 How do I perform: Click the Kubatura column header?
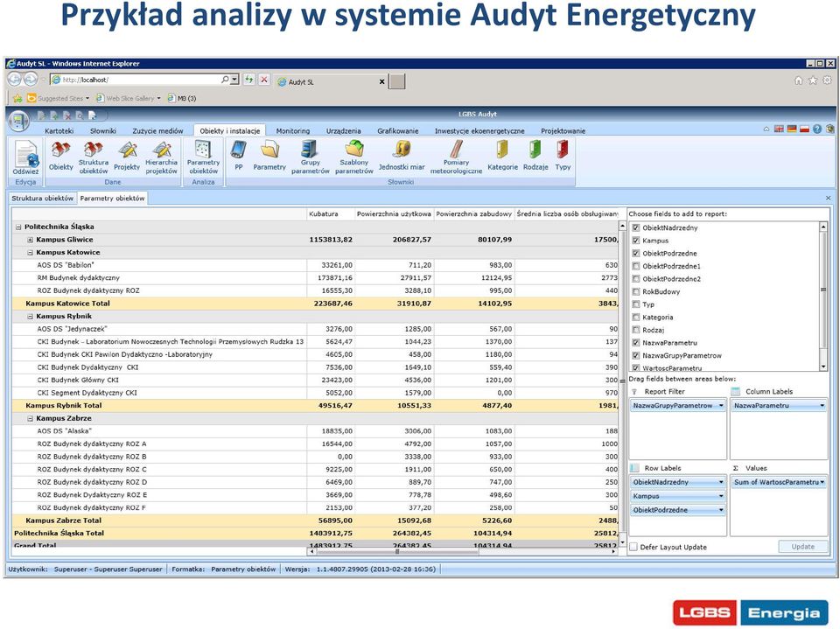(x=331, y=213)
